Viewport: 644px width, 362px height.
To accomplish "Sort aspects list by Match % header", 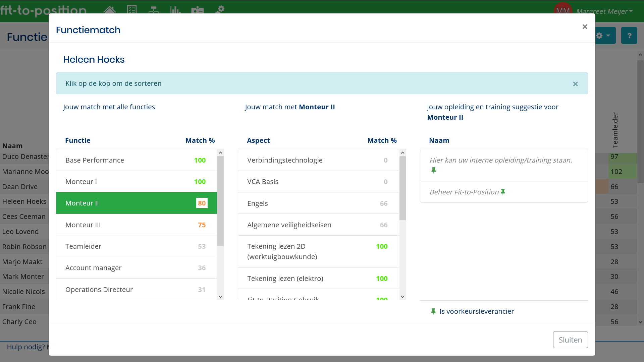I will click(382, 140).
